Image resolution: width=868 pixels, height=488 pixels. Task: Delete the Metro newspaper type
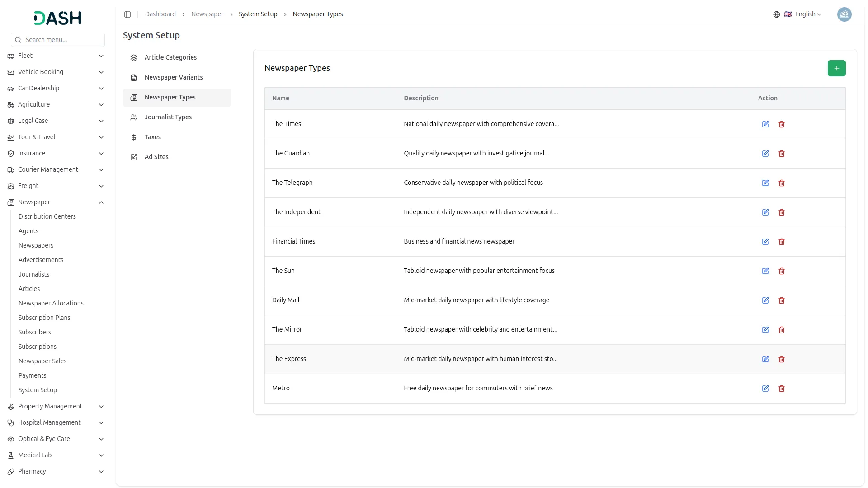782,389
